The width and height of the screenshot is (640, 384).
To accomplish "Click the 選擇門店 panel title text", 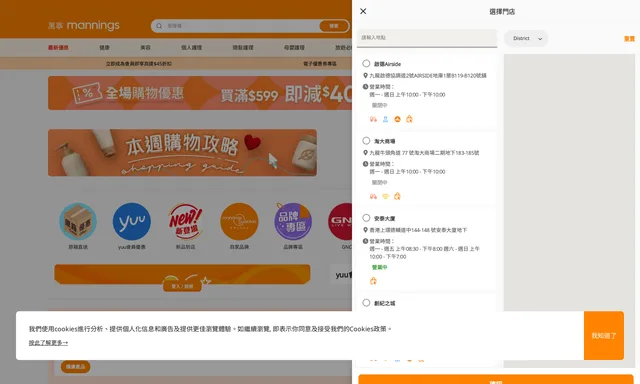I will click(x=502, y=11).
